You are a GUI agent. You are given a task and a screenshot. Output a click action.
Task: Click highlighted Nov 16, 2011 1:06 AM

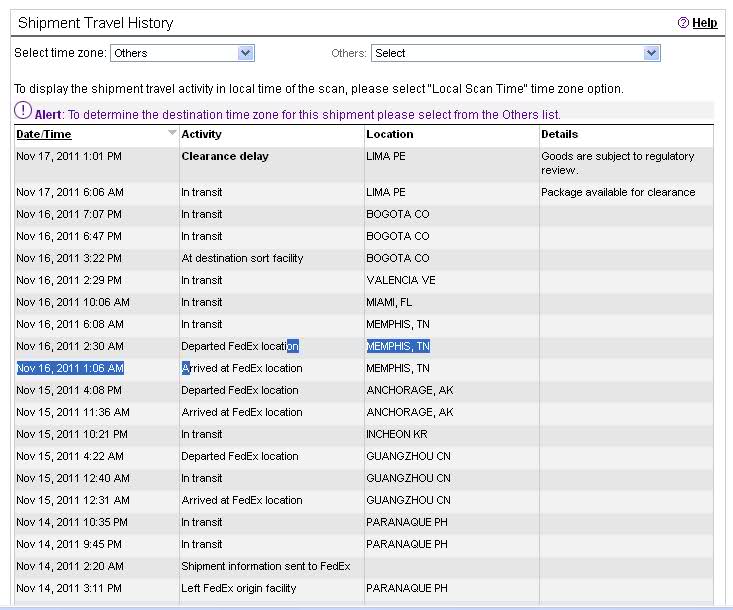click(x=70, y=368)
